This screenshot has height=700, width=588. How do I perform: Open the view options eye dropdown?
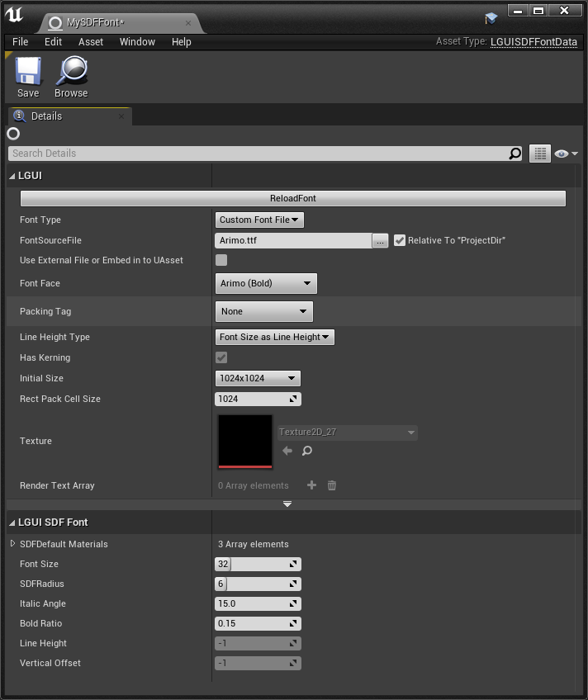click(567, 154)
